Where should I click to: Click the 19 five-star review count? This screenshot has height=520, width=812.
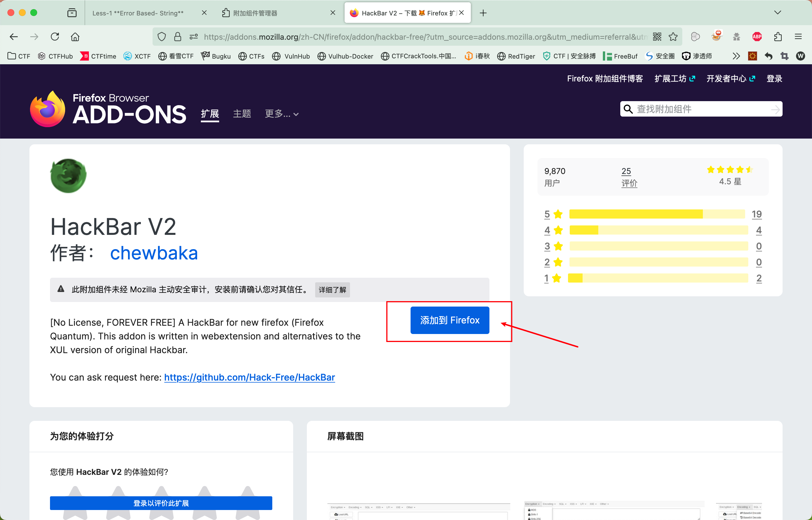tap(756, 214)
